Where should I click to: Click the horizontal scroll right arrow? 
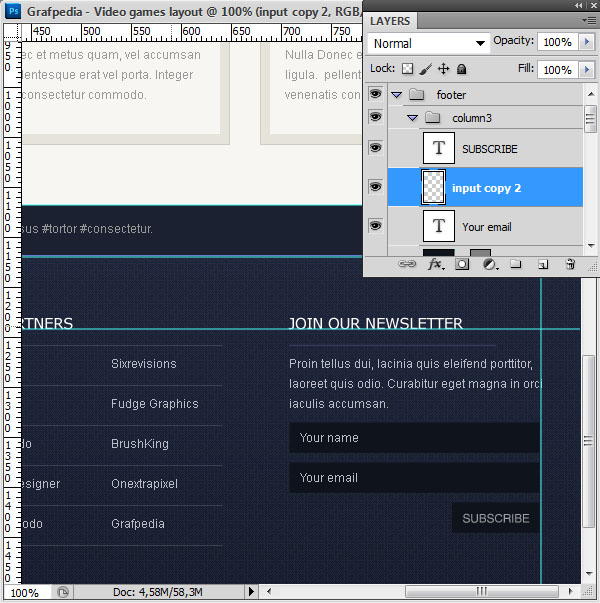point(571,591)
